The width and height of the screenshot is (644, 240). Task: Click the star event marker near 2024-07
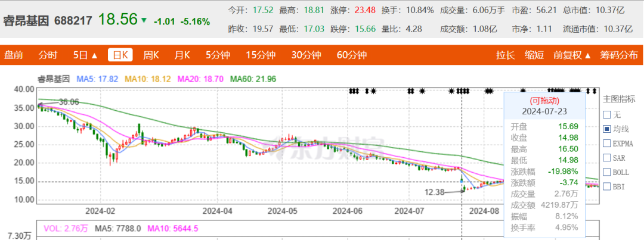pos(422,91)
